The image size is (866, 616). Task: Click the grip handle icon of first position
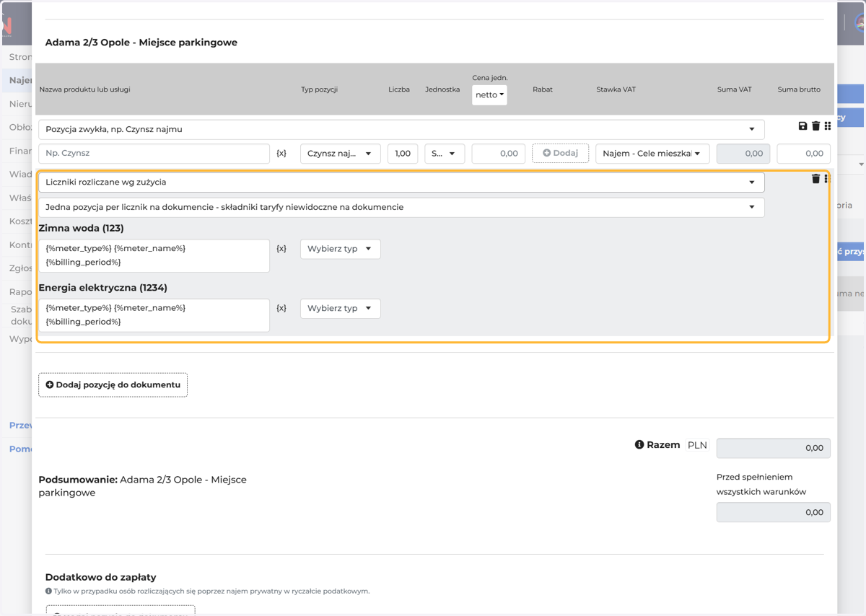click(x=828, y=126)
